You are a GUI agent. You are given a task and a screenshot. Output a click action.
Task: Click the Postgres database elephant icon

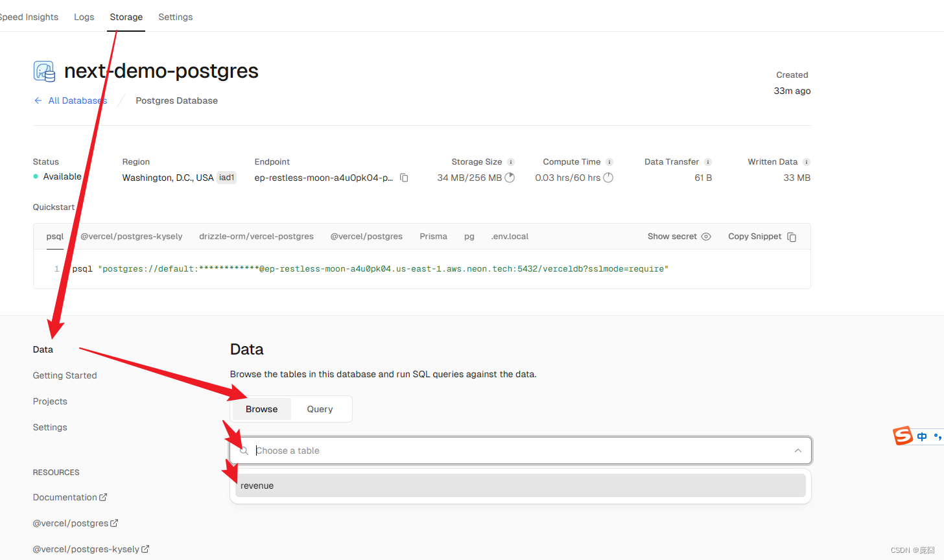pos(45,71)
